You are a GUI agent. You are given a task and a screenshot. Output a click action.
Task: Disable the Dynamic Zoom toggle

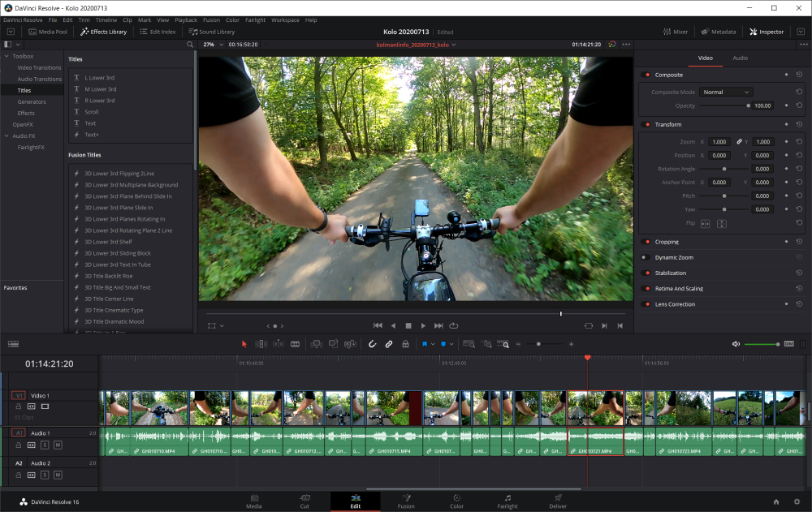click(x=646, y=257)
